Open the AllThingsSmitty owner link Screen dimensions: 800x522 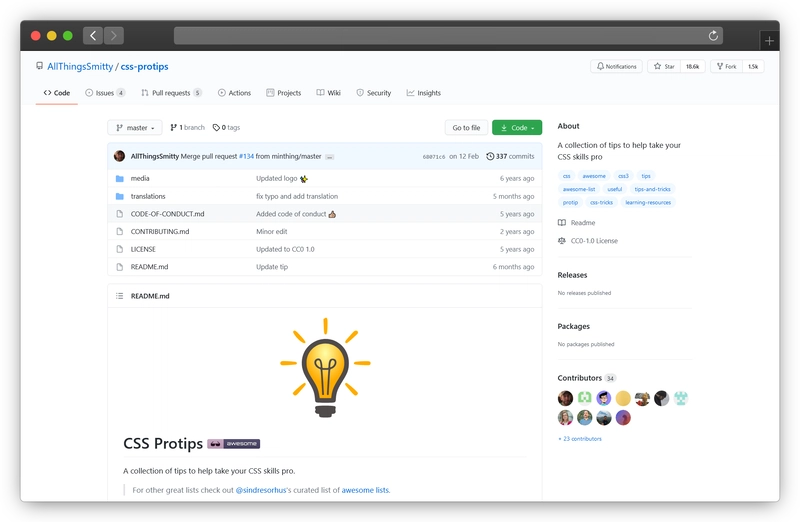[x=80, y=66]
